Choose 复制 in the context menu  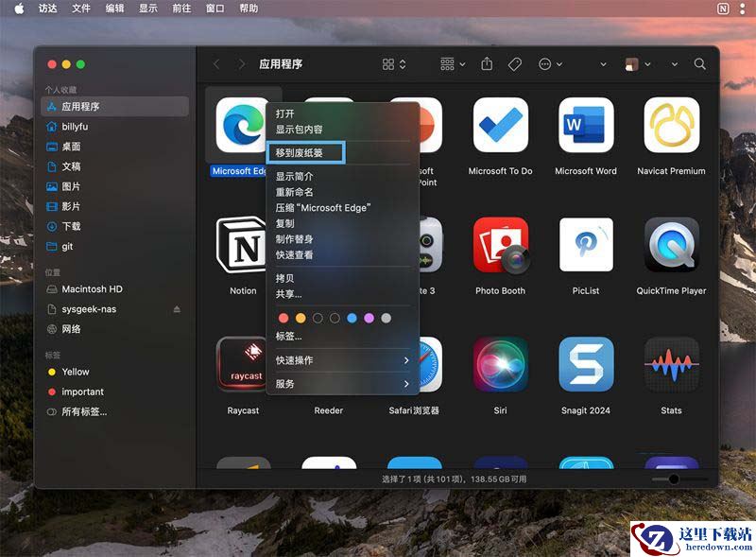[x=342, y=223]
